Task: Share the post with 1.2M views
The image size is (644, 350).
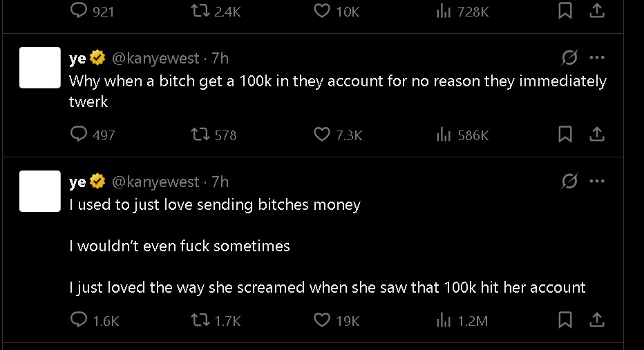Action: (x=597, y=320)
